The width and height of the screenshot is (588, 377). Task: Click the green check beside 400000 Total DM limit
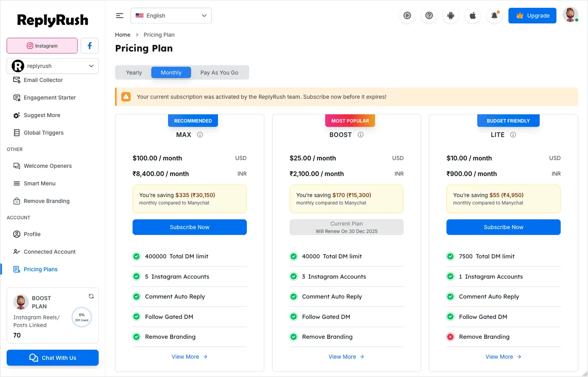coord(136,256)
